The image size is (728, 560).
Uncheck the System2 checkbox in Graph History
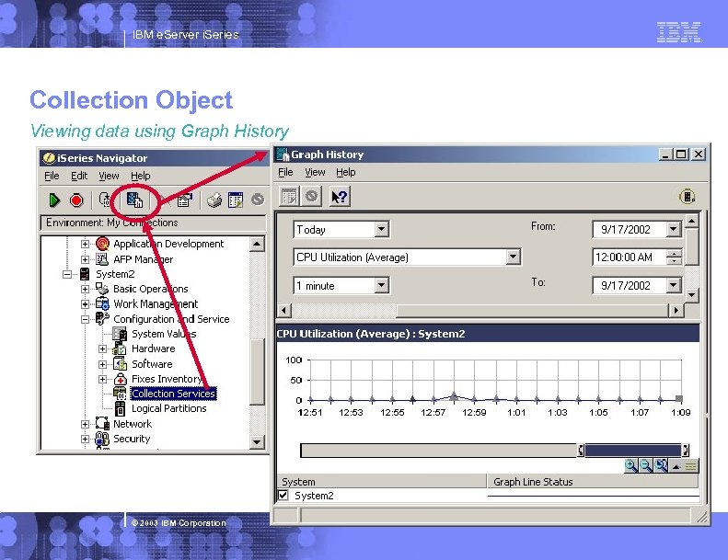[283, 495]
